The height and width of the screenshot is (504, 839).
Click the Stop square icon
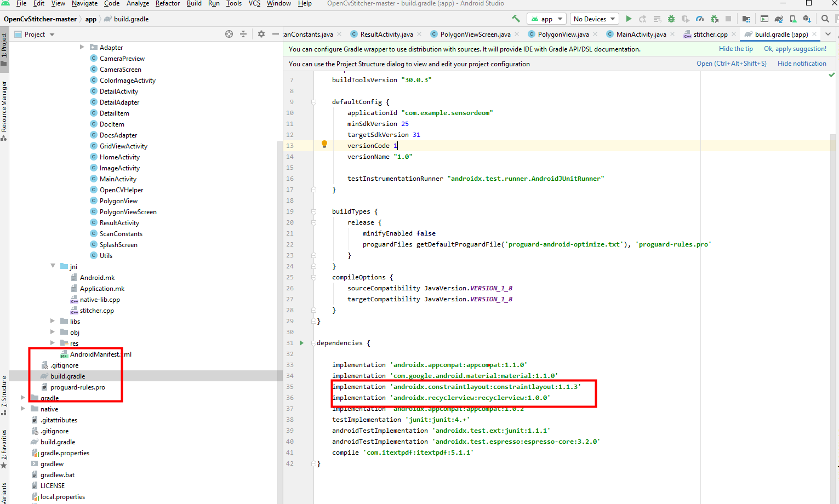coord(728,19)
